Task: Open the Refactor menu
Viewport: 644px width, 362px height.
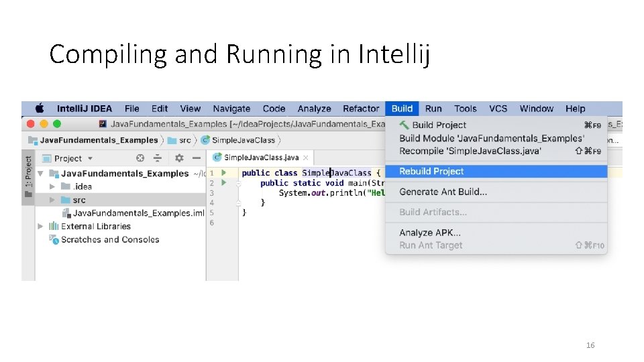Action: click(361, 109)
